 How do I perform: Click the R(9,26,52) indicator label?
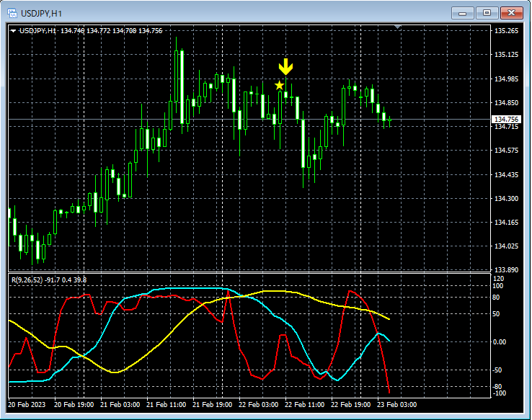[x=27, y=280]
